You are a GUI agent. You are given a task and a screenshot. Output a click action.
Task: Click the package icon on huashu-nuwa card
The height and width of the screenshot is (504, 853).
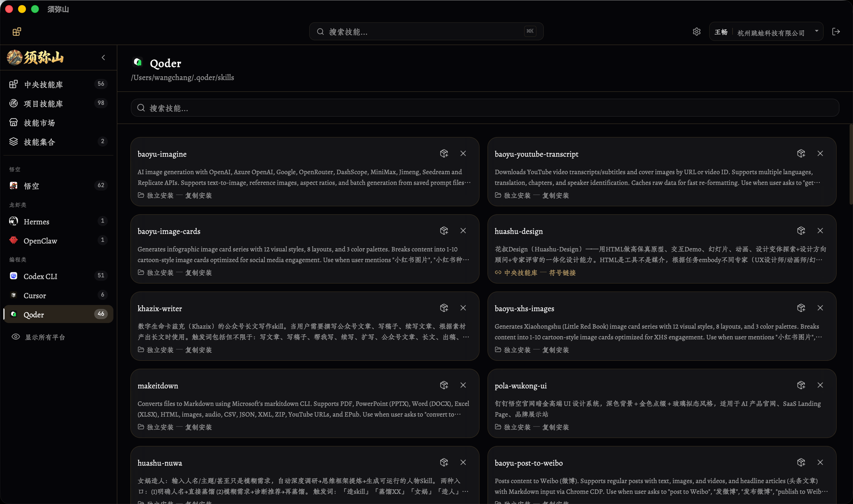444,462
